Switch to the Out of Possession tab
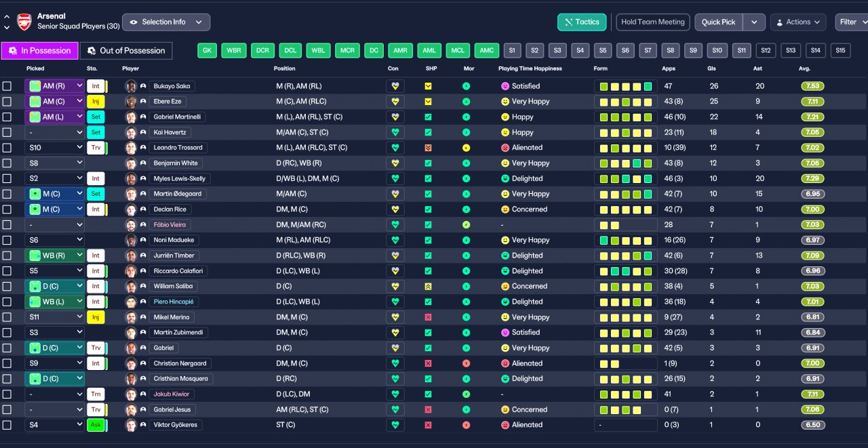The width and height of the screenshot is (868, 448). pyautogui.click(x=126, y=51)
